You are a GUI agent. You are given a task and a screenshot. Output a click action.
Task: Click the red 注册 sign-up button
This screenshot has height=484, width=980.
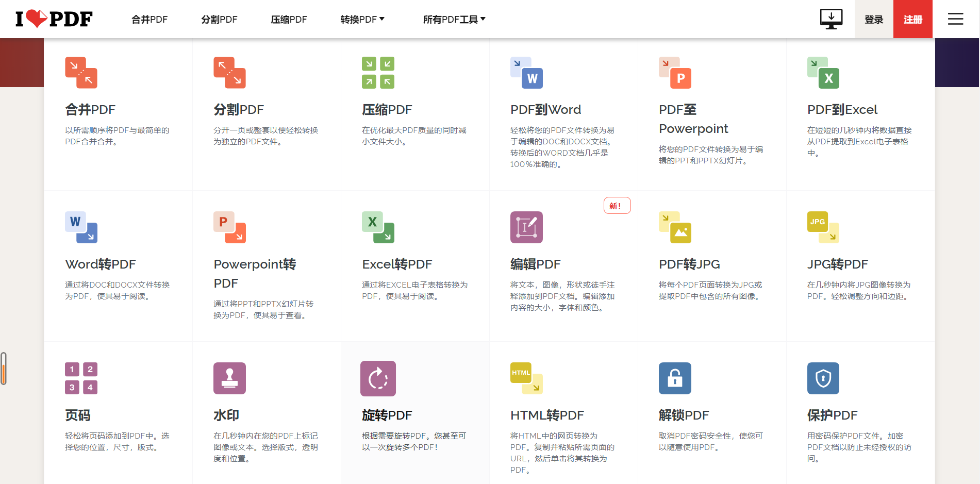pyautogui.click(x=912, y=19)
